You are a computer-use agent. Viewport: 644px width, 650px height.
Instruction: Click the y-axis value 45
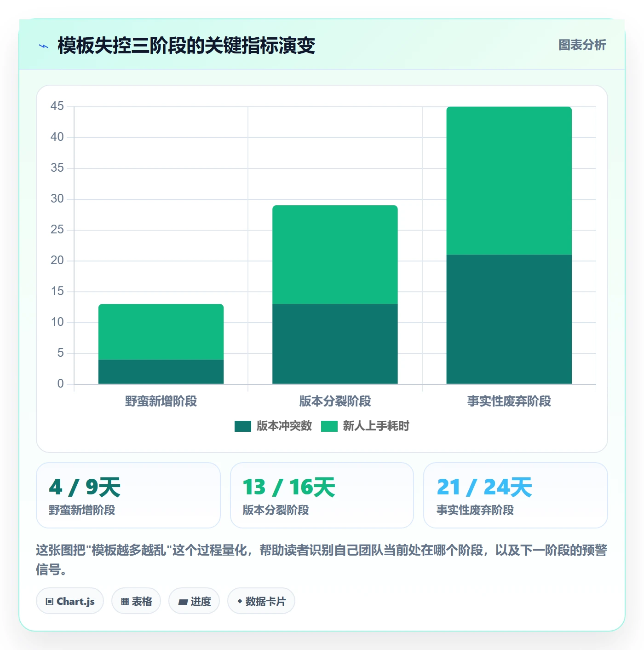coord(57,106)
